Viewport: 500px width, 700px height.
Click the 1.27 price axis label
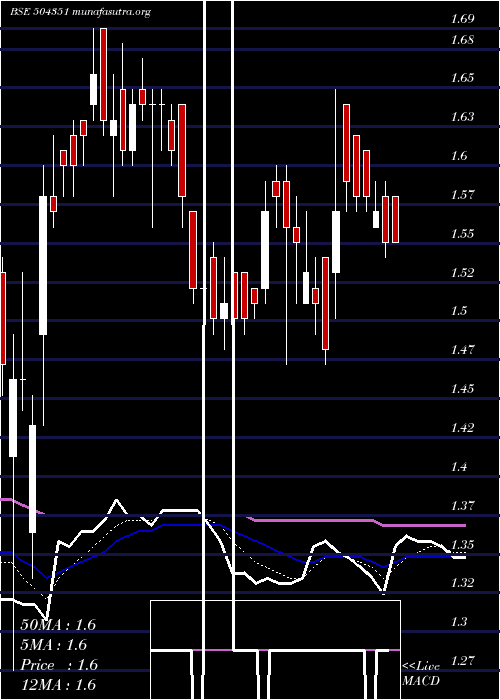462,660
